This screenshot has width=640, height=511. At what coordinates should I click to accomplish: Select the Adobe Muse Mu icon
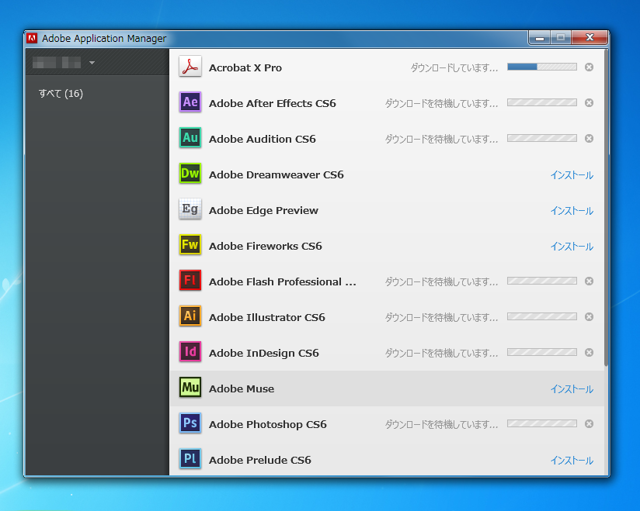pos(190,387)
